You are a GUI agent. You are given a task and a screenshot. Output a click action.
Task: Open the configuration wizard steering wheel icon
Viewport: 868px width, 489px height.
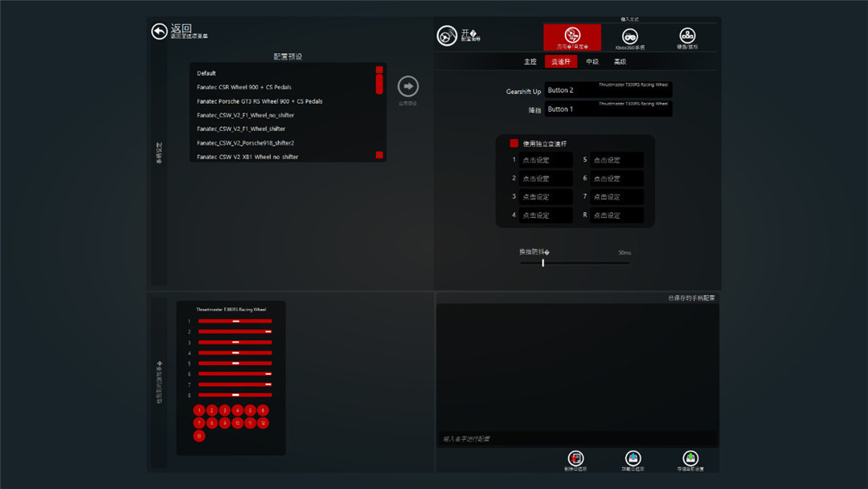(447, 36)
